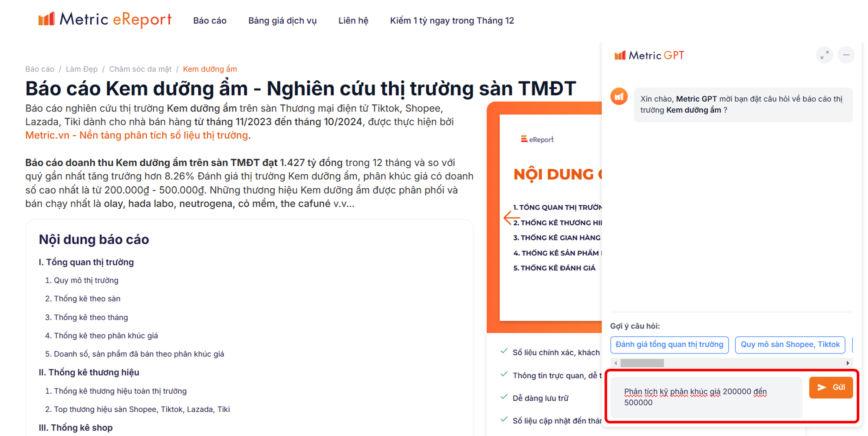
Task: Open Bảng giá dịch vụ page
Action: coord(282,21)
